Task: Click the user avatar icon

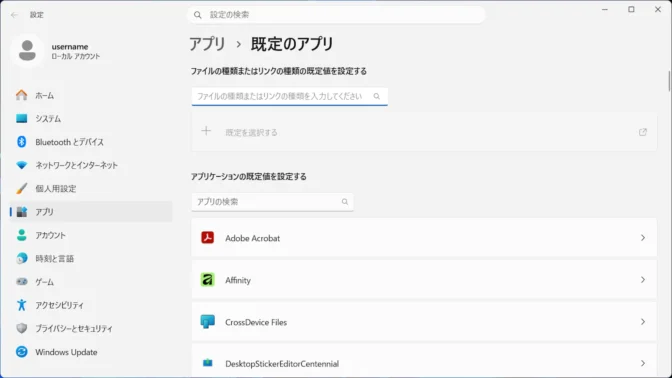Action: 27,51
